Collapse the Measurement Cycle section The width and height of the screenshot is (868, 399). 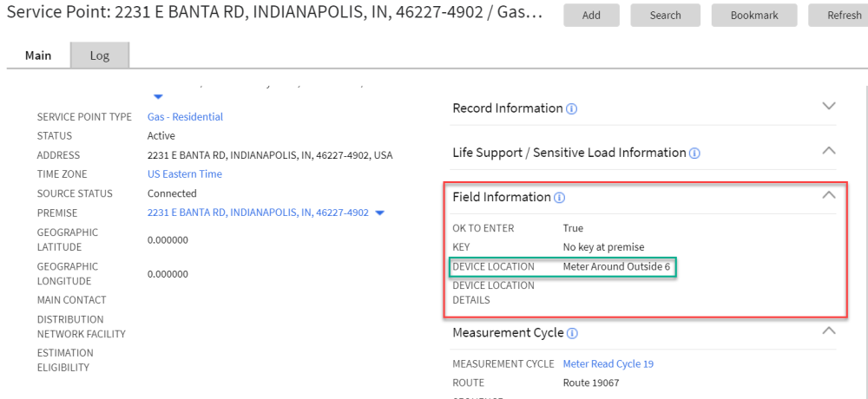pyautogui.click(x=829, y=330)
